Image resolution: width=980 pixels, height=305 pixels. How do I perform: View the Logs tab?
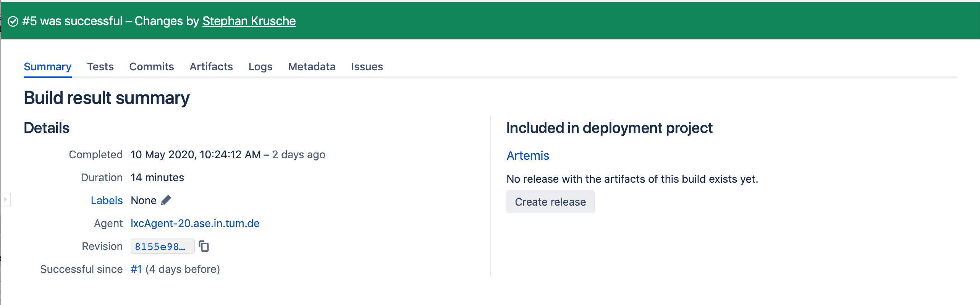260,67
